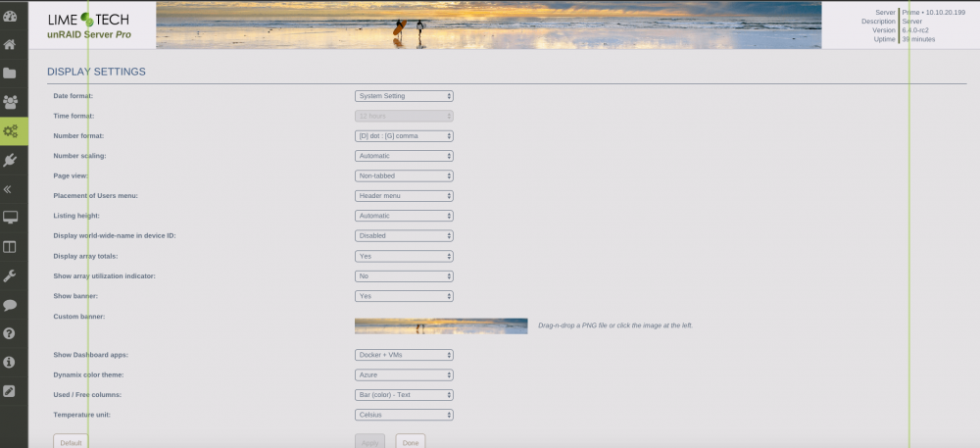Open the Display array totals dropdown
The width and height of the screenshot is (980, 448).
pyautogui.click(x=404, y=256)
